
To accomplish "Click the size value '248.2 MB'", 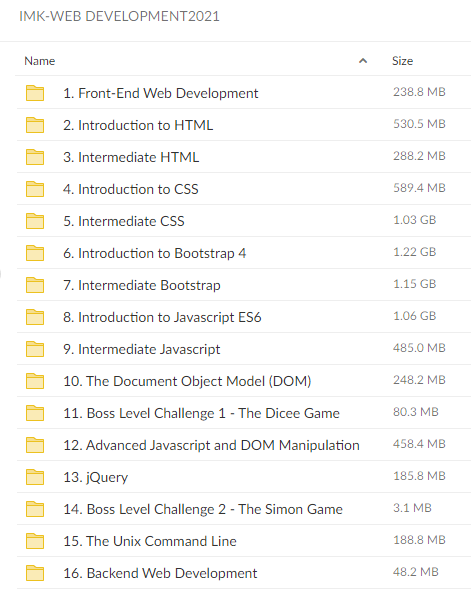I will (419, 380).
